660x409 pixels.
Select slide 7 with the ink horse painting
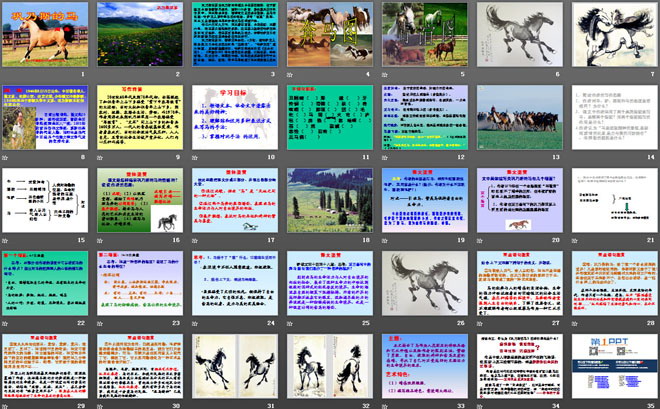tap(611, 34)
